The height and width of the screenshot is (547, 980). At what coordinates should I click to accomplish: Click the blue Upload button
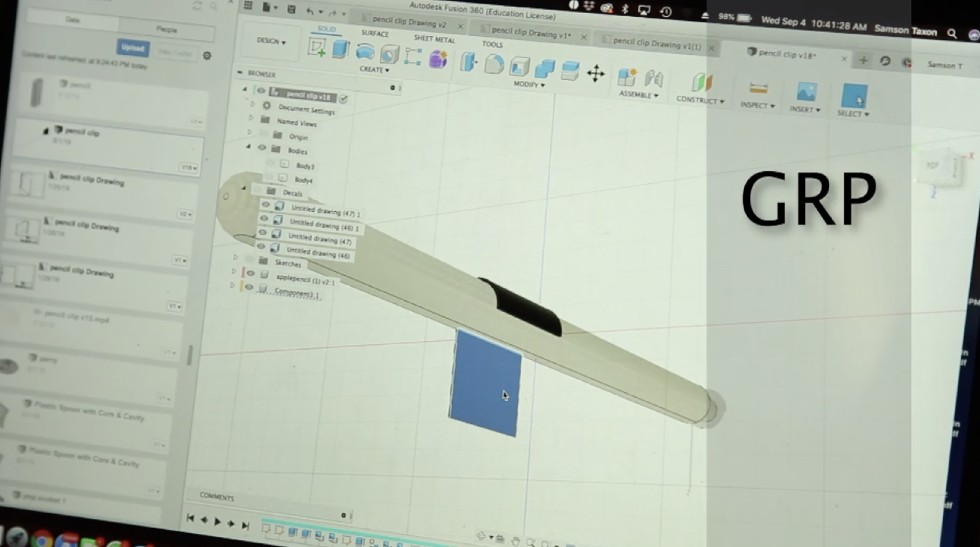pos(133,48)
